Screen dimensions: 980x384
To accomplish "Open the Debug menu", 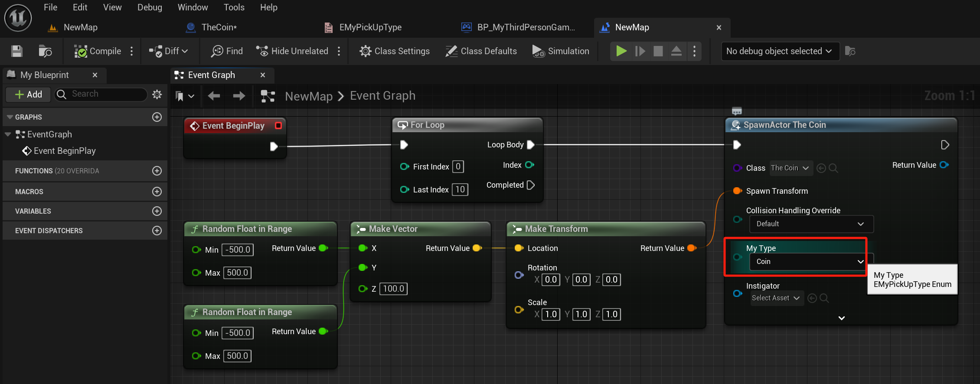I will pyautogui.click(x=150, y=7).
